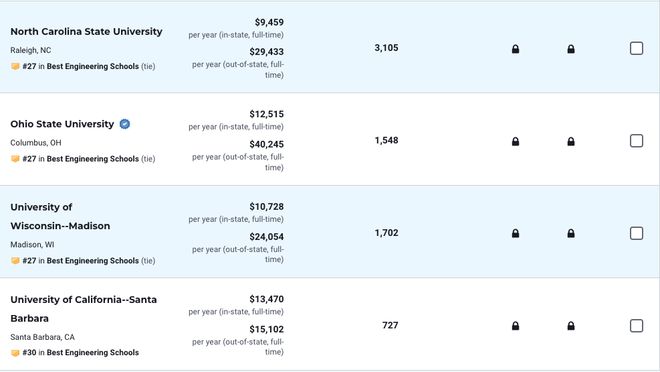Click ranking badge icon under Raleigh, NC
This screenshot has width=660, height=372.
click(15, 66)
